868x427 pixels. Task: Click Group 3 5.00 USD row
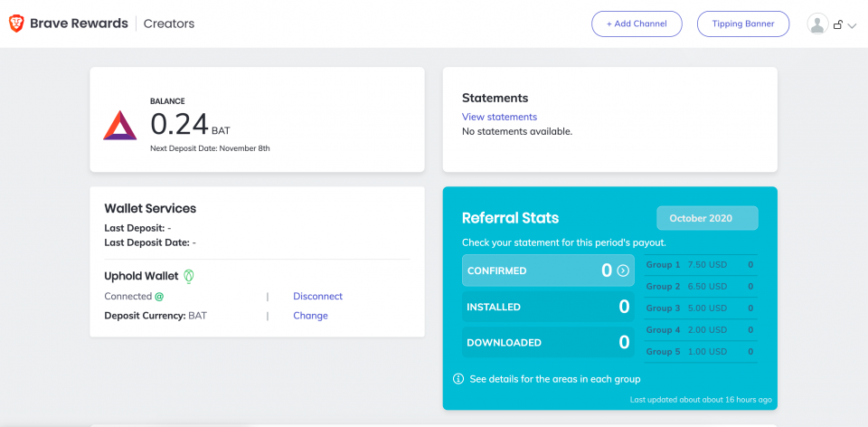coord(702,308)
